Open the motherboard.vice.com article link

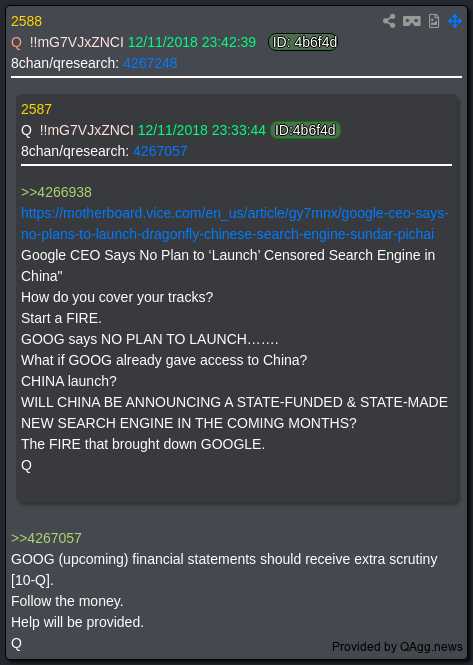click(234, 224)
